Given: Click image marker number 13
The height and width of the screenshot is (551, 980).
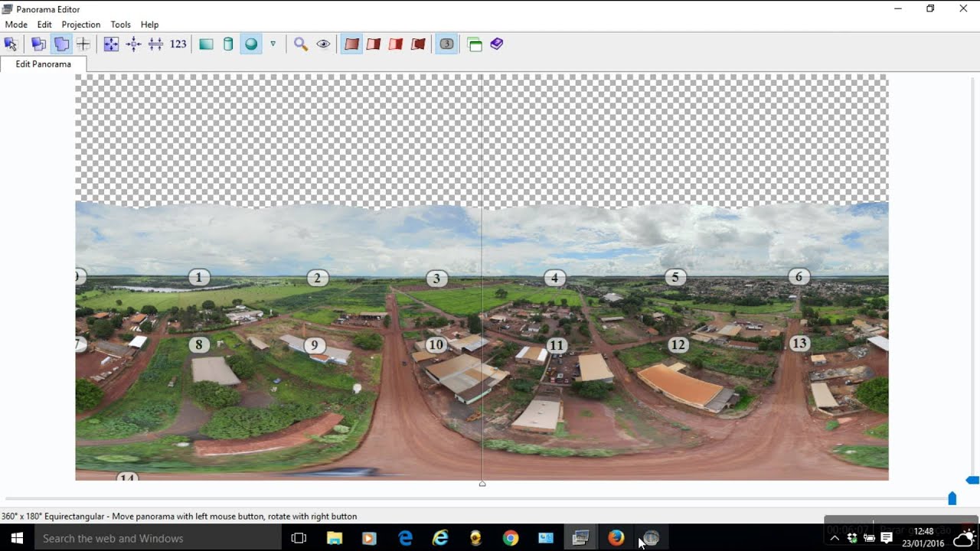Looking at the screenshot, I should (x=799, y=343).
